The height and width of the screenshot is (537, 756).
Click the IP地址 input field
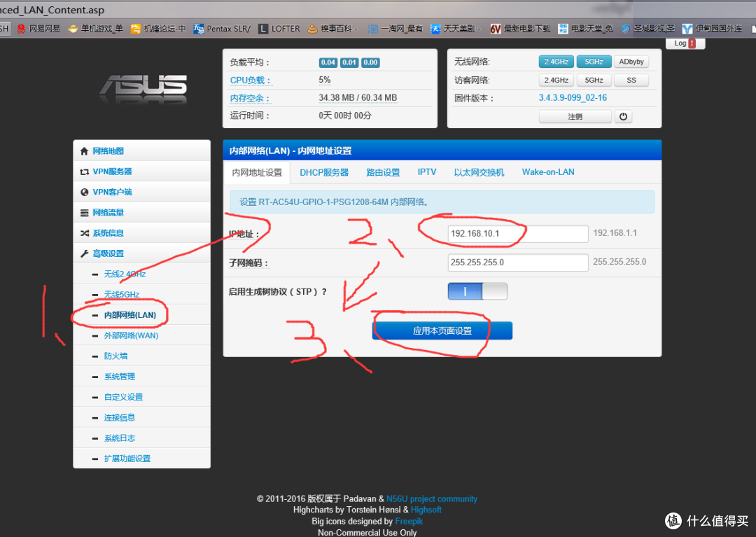(x=518, y=234)
